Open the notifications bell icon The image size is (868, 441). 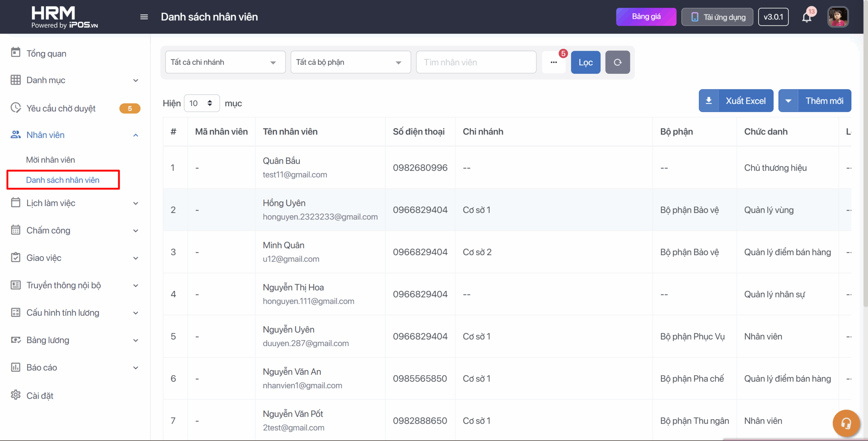[x=807, y=17]
